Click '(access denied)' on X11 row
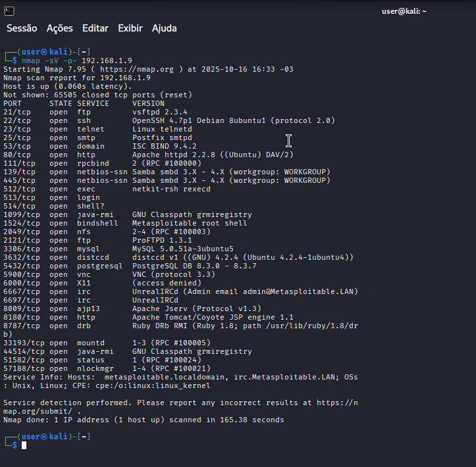 pos(167,283)
